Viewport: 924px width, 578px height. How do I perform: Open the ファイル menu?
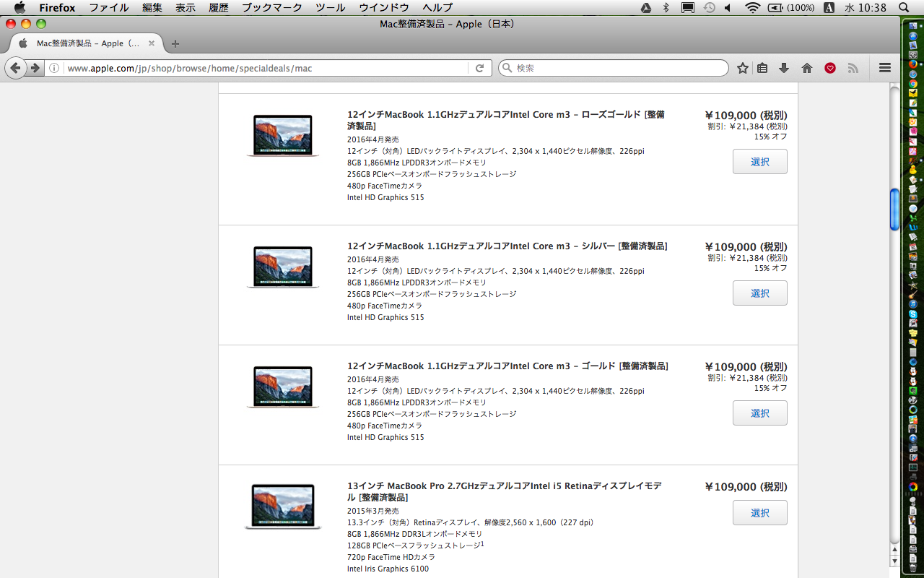point(109,8)
